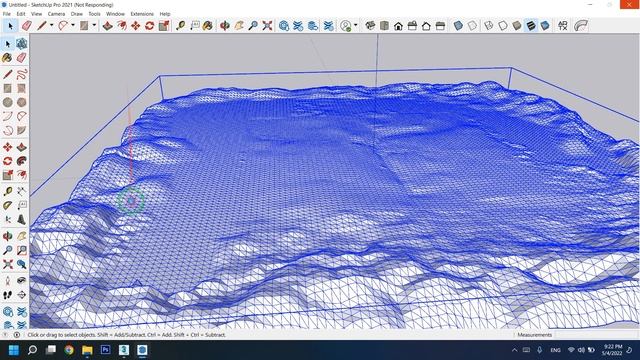Choose 3D Text tool in left palette
This screenshot has height=360, width=640.
coord(22,220)
